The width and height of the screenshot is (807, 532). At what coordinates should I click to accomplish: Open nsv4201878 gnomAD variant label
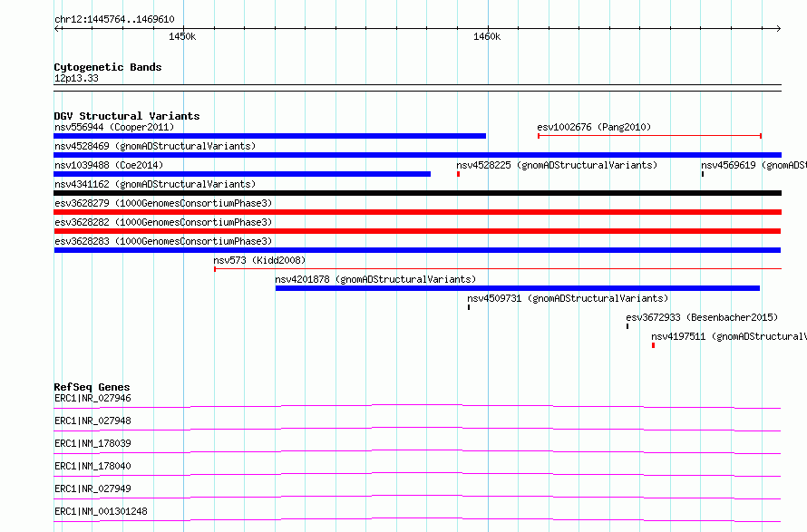click(x=375, y=279)
